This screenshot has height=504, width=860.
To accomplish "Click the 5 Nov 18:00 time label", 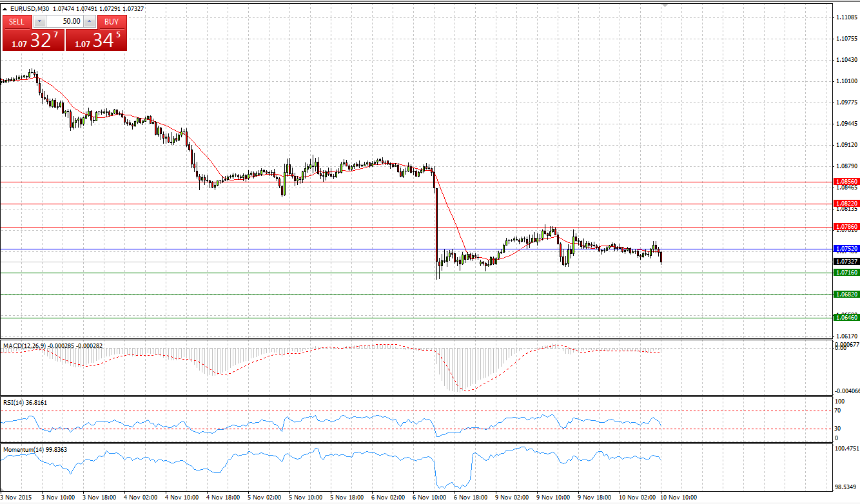I will (x=348, y=498).
